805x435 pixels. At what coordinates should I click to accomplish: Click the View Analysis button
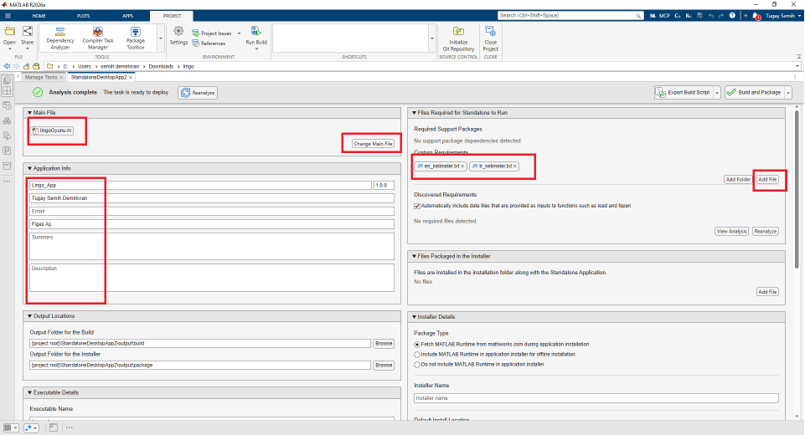pyautogui.click(x=731, y=232)
